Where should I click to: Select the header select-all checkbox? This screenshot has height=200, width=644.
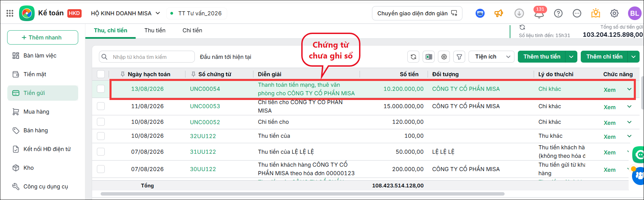101,74
